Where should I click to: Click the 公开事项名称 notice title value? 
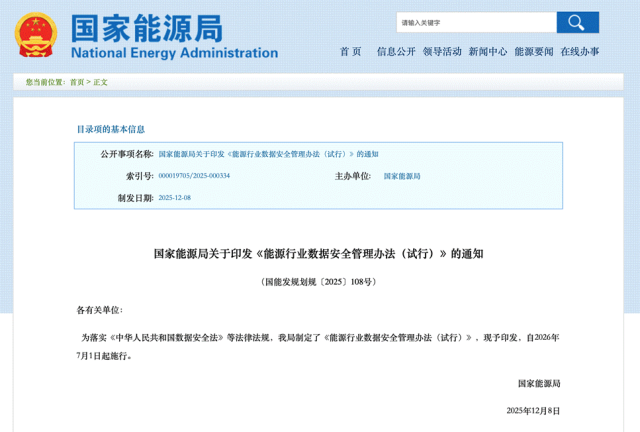268,154
